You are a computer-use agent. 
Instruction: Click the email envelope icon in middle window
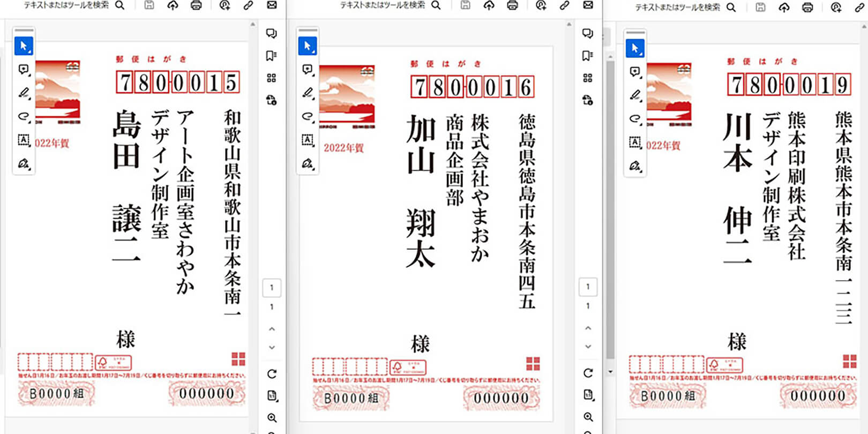(588, 5)
